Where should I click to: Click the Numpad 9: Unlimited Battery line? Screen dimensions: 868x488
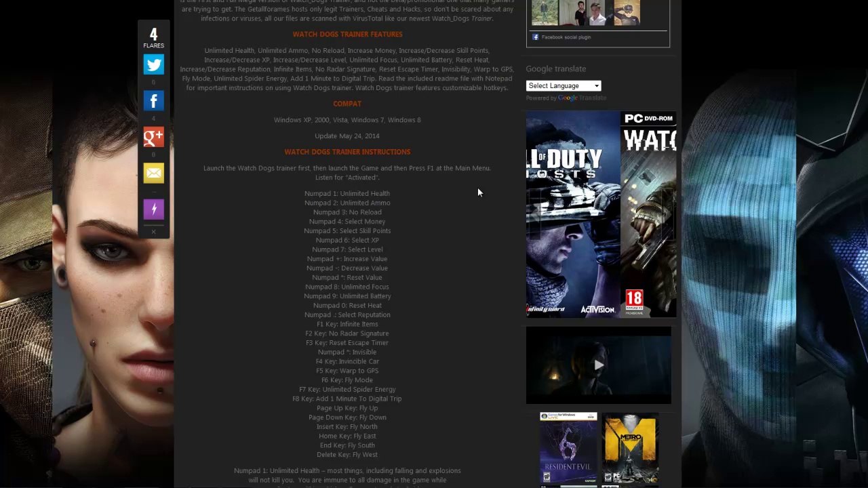(347, 296)
